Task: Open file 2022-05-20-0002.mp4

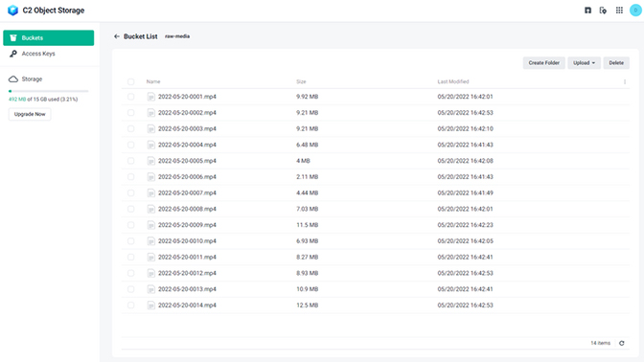Action: click(187, 113)
